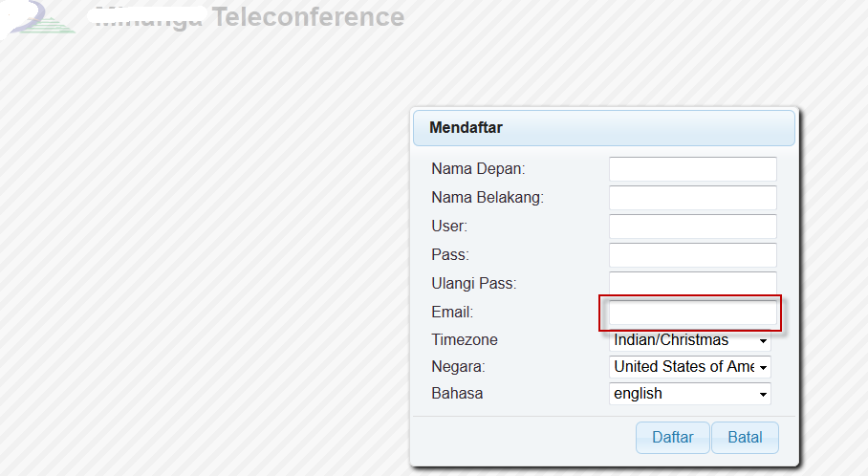Click the "Nama Belakang:" label text
The width and height of the screenshot is (868, 476).
[x=488, y=198]
